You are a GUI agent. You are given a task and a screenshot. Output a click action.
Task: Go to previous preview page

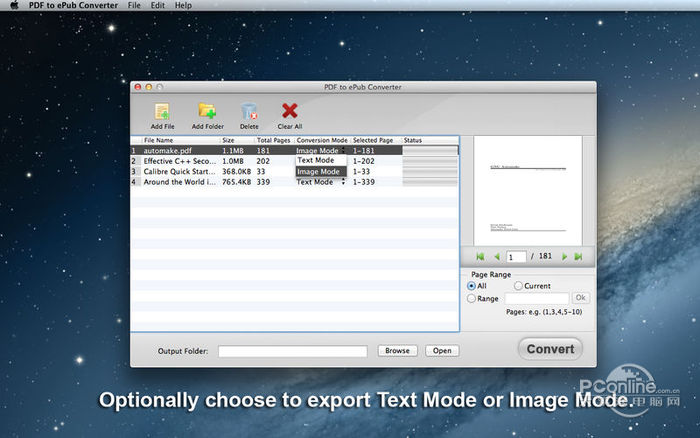(497, 256)
